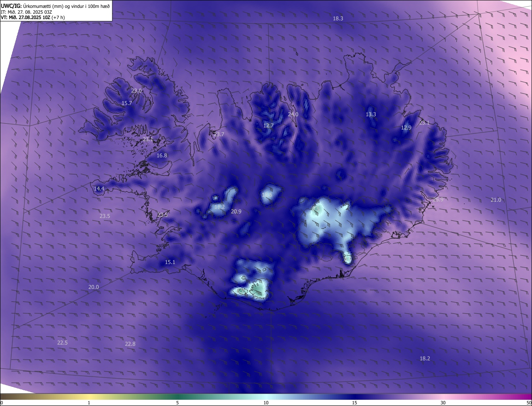Click the 18.3 value on the map
Image resolution: width=532 pixels, height=406 pixels.
point(338,19)
